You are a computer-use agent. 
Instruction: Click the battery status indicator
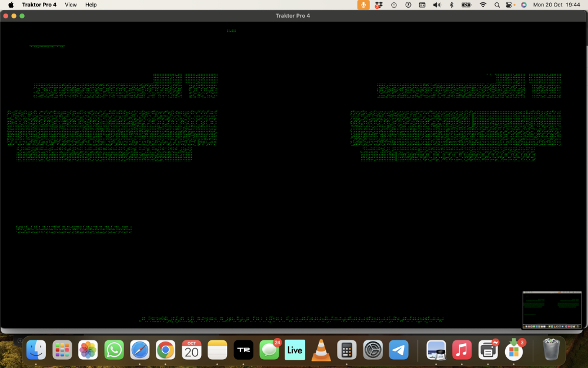click(x=466, y=5)
